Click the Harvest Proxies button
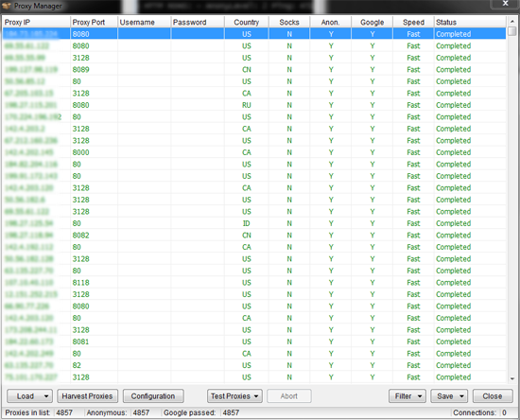Image resolution: width=520 pixels, height=420 pixels. (x=87, y=396)
